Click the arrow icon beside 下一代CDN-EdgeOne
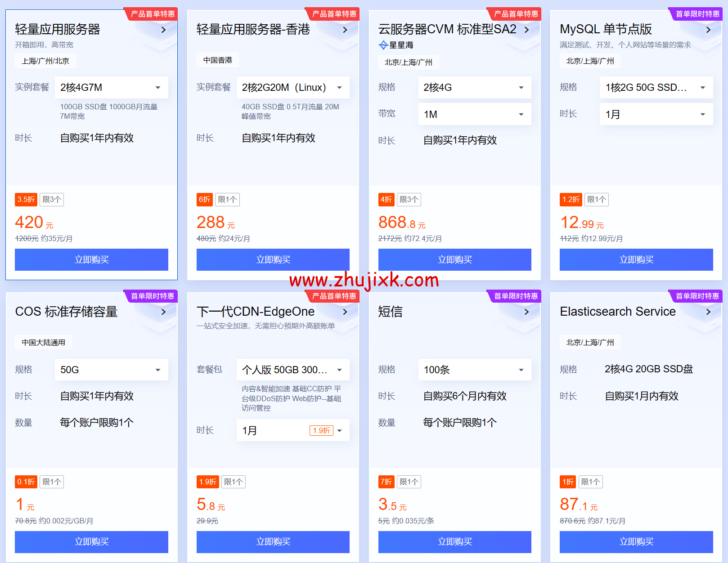Viewport: 728px width, 563px height. (345, 312)
